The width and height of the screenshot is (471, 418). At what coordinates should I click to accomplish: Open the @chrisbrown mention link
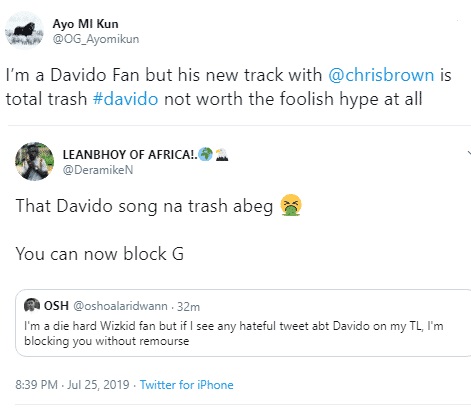[381, 75]
